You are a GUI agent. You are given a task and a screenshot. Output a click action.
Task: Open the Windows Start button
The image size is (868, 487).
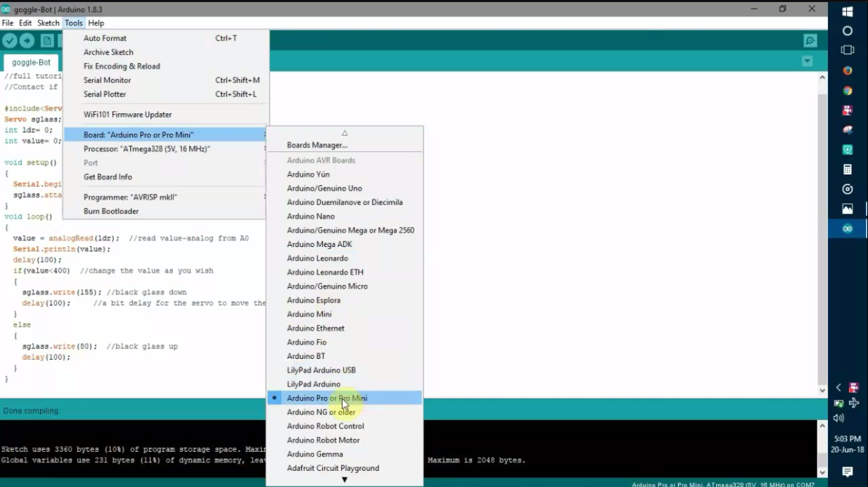848,11
